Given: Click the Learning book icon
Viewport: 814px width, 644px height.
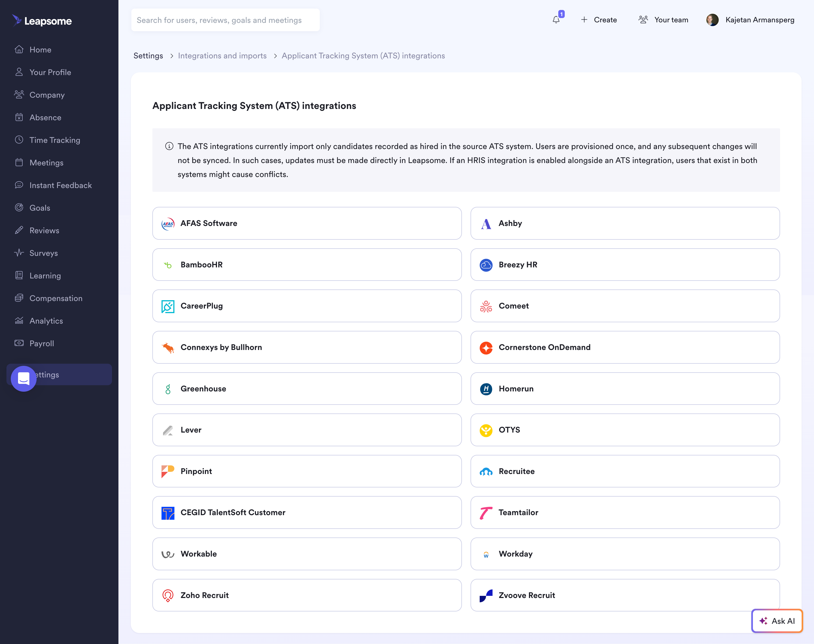Looking at the screenshot, I should [x=19, y=276].
